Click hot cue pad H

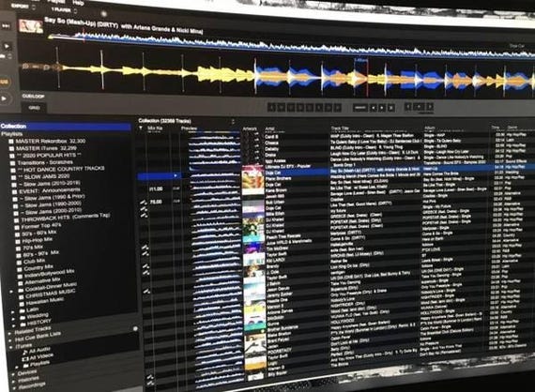pos(338,108)
